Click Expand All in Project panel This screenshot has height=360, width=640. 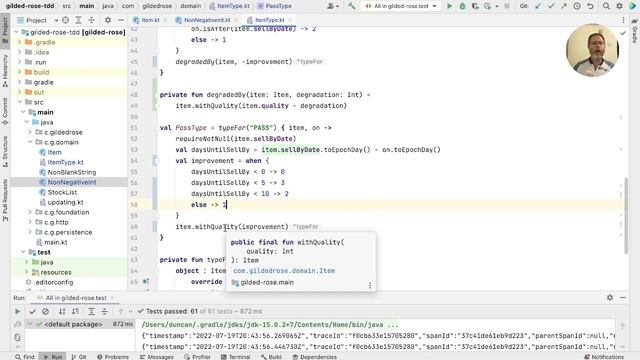78,20
